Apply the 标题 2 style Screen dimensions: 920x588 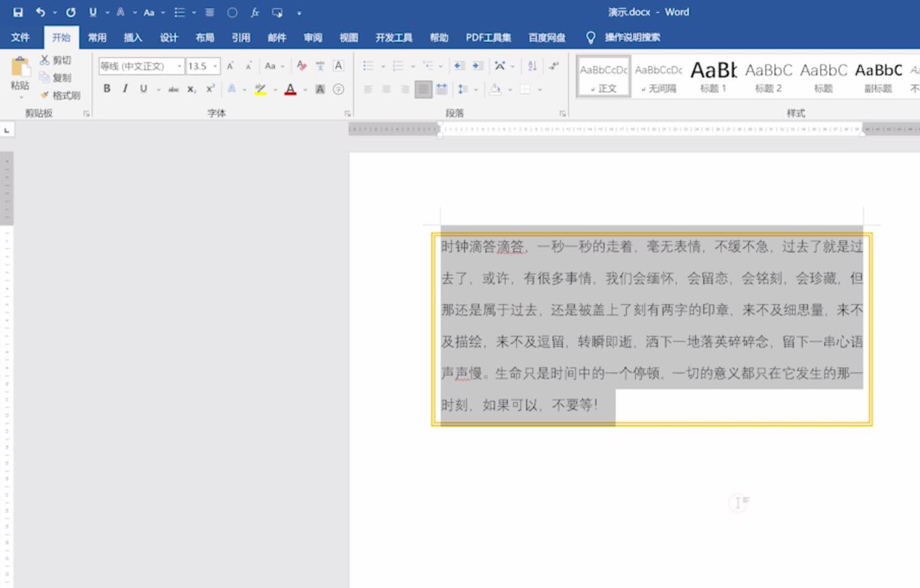click(x=769, y=77)
